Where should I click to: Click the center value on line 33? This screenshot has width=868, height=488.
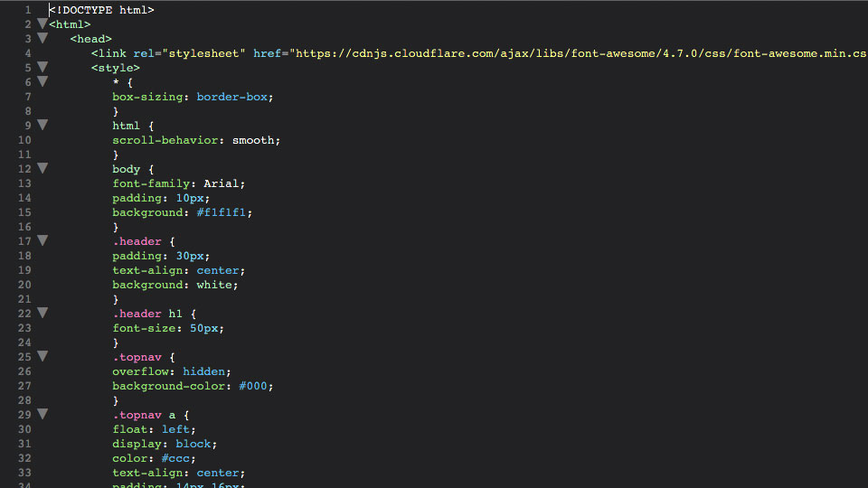pyautogui.click(x=218, y=473)
